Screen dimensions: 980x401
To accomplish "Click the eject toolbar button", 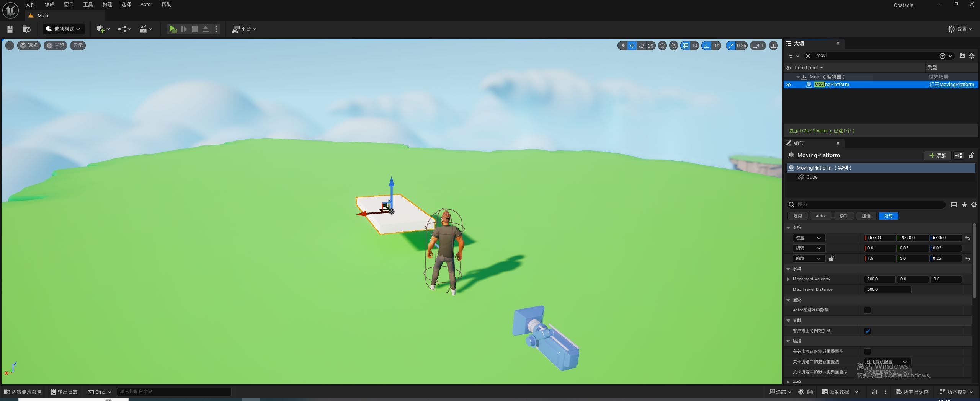I will click(206, 29).
